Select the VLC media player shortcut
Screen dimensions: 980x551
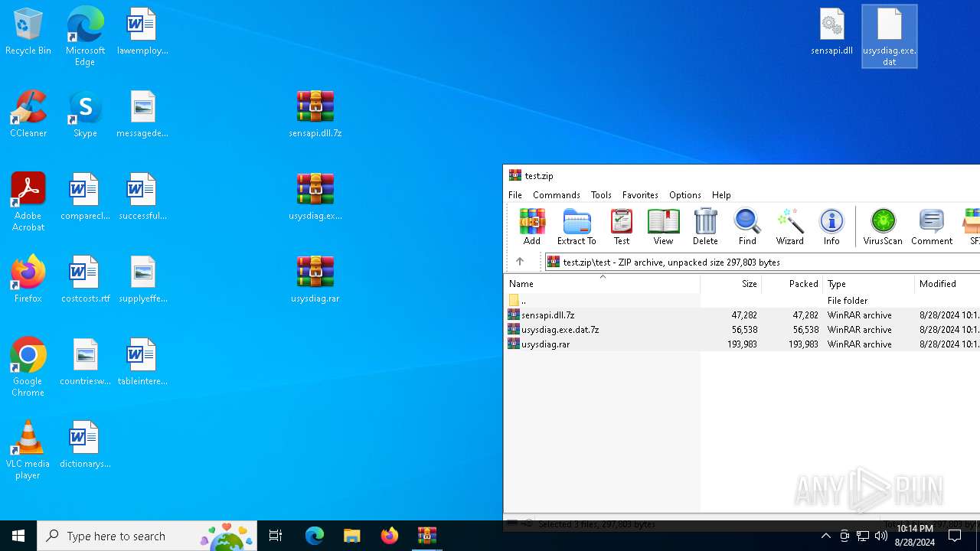click(28, 450)
